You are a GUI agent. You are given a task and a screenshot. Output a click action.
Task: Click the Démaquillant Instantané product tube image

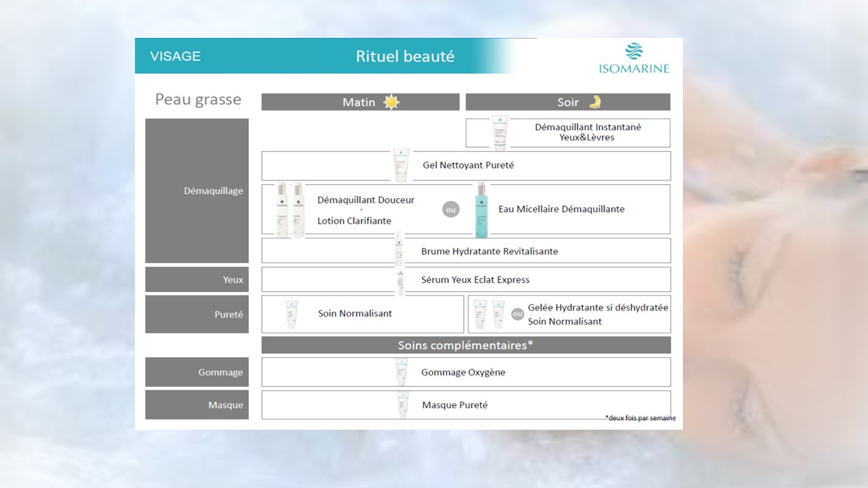click(498, 133)
